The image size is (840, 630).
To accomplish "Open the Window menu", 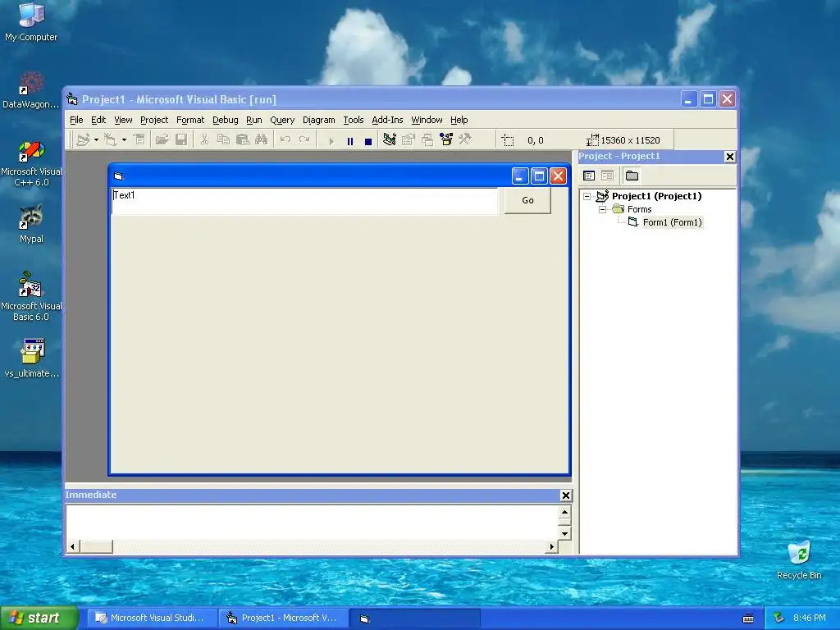I will point(427,120).
